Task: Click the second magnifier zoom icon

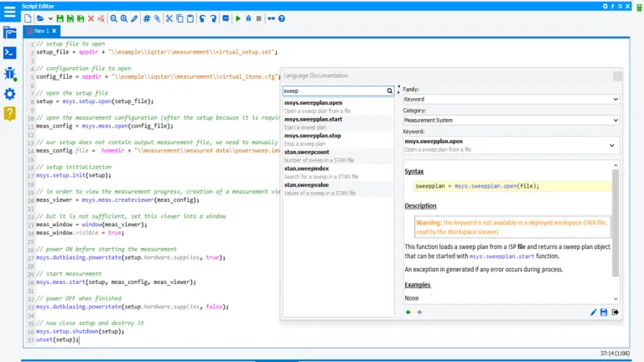Action: click(x=123, y=18)
